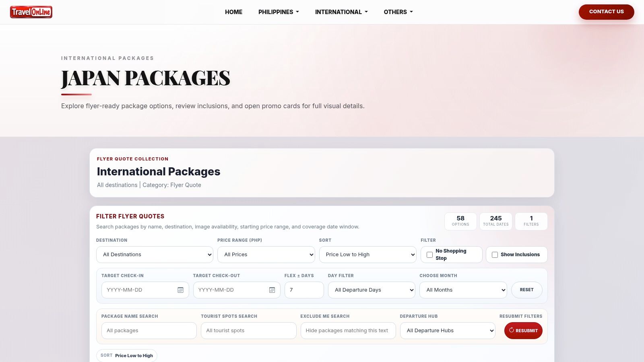Expand the All Prices range dropdown

pyautogui.click(x=266, y=255)
